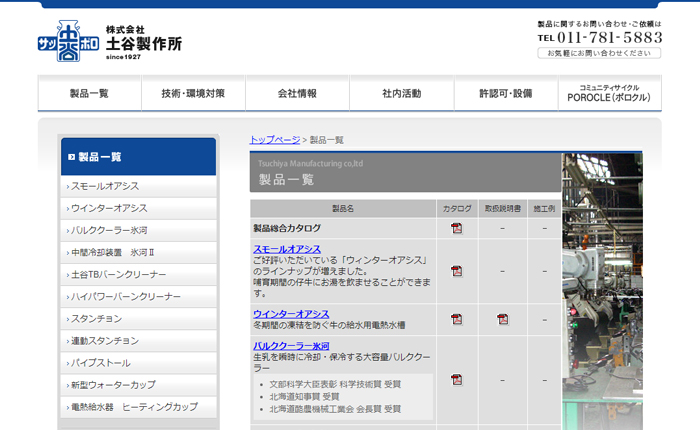The width and height of the screenshot is (700, 430).
Task: Click the カタログ column header
Action: [457, 209]
